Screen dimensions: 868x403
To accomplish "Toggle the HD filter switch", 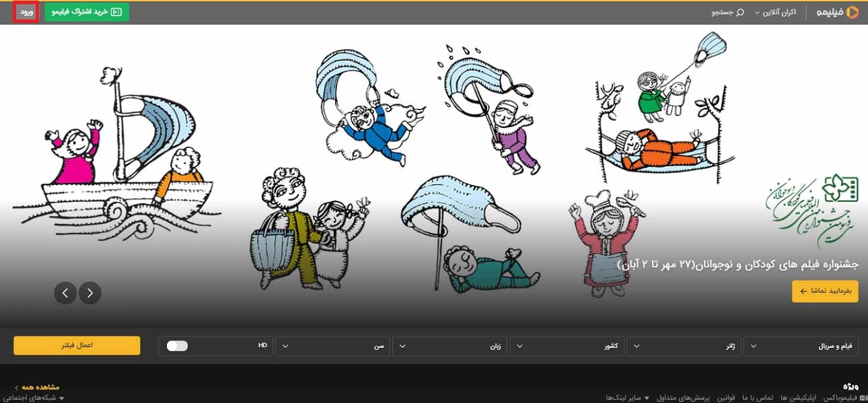I will pos(178,346).
